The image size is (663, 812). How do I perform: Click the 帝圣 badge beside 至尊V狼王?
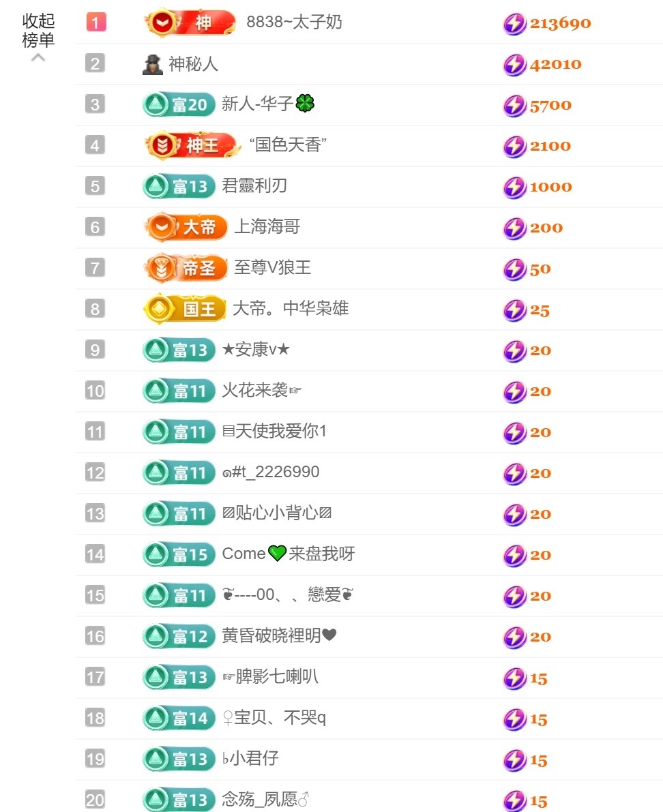tap(186, 269)
